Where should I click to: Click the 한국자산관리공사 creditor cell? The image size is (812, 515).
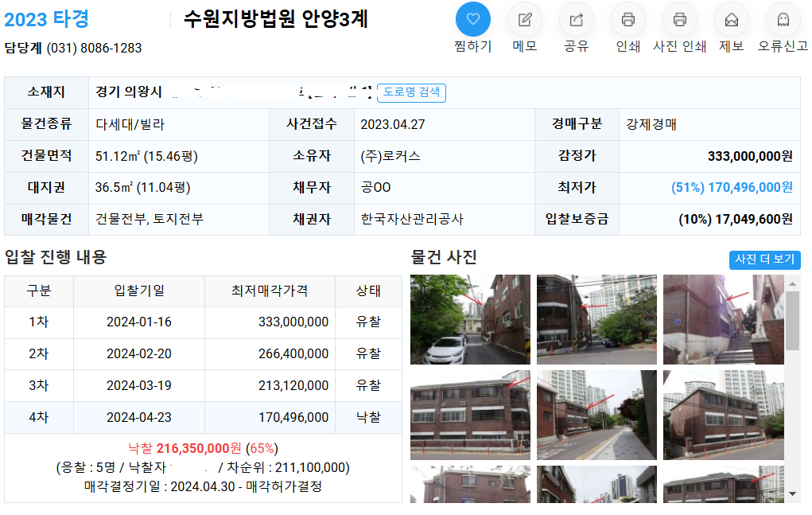pos(445,219)
